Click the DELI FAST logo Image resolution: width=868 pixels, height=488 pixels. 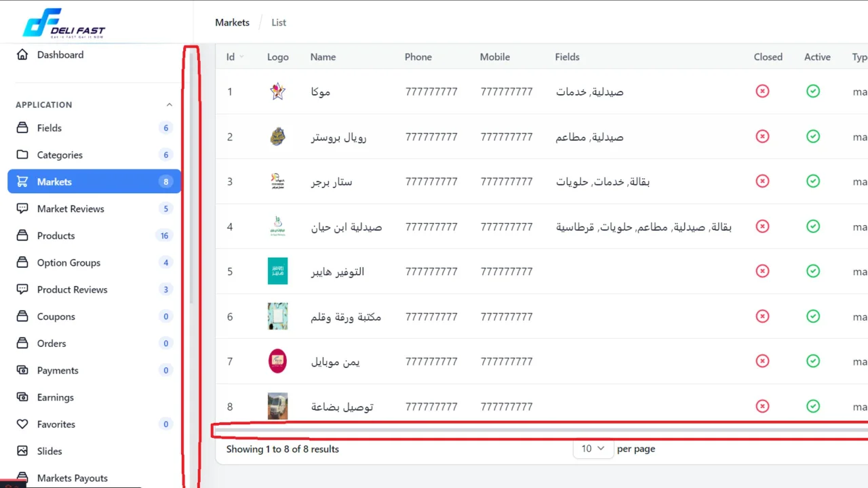pyautogui.click(x=63, y=22)
